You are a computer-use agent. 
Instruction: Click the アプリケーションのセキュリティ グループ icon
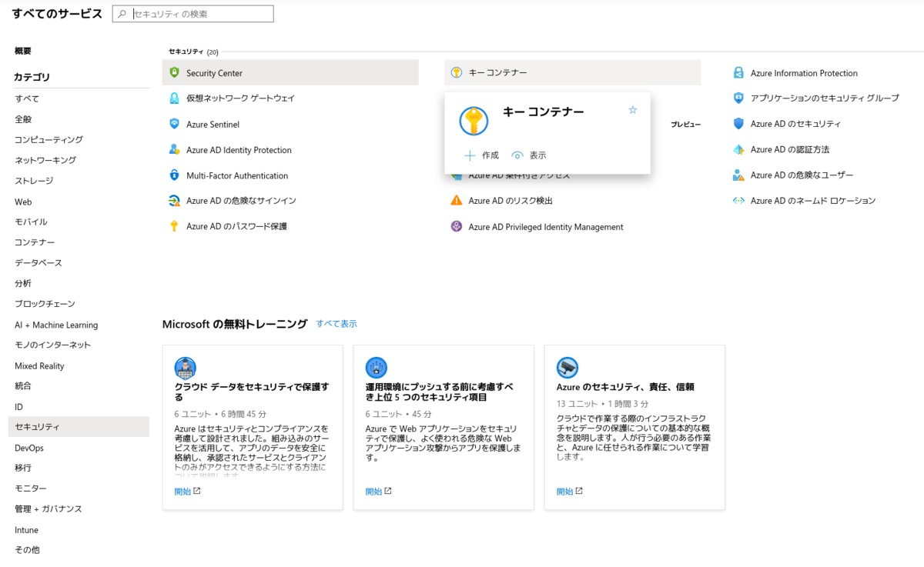coord(738,98)
